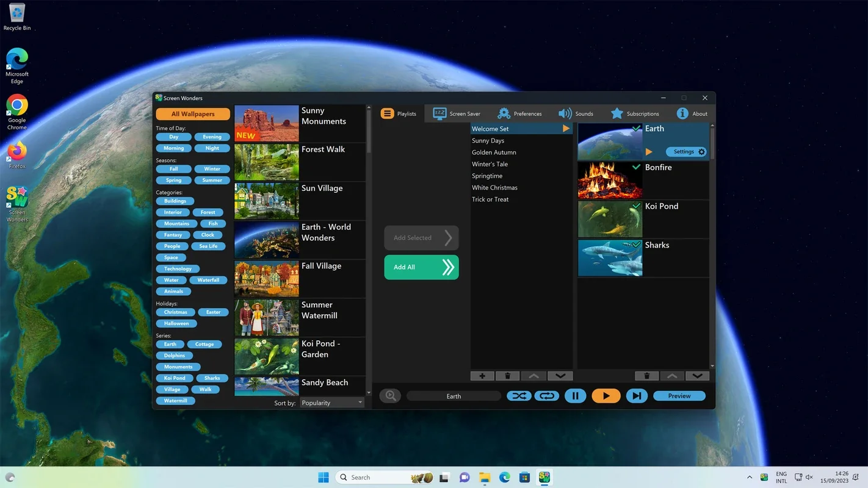Switch to the Screen Saver tab
868x488 pixels.
point(457,113)
